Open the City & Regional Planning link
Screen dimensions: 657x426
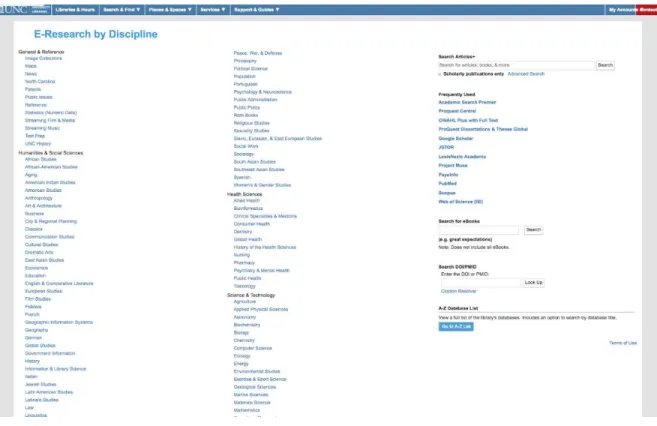coord(51,221)
